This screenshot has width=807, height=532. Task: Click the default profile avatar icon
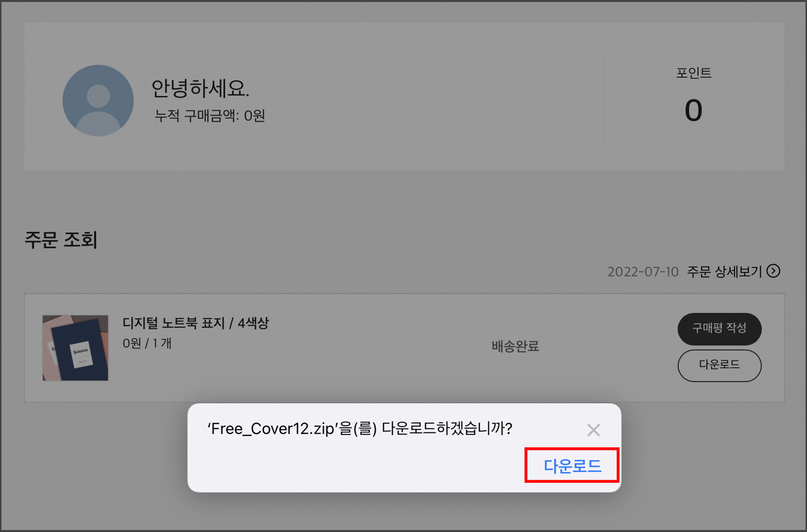[x=98, y=100]
